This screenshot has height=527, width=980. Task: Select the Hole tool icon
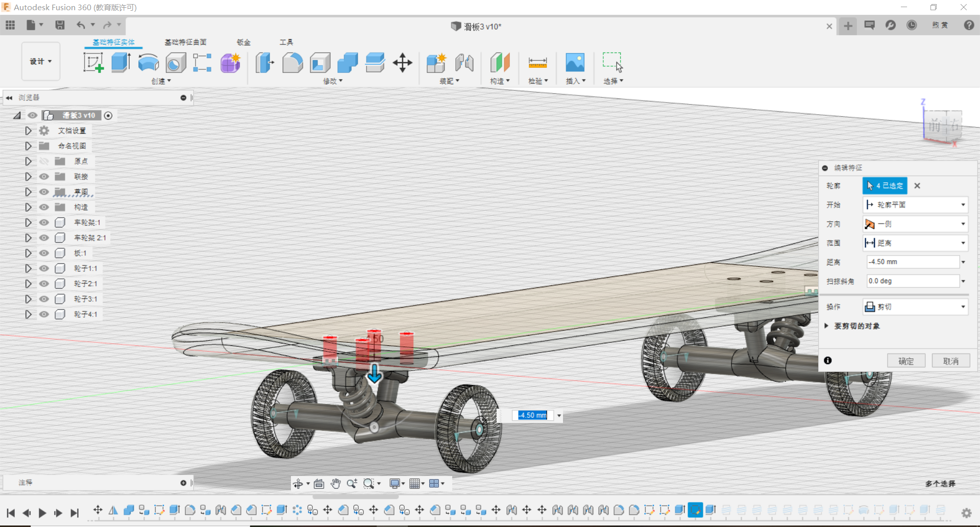tap(176, 63)
